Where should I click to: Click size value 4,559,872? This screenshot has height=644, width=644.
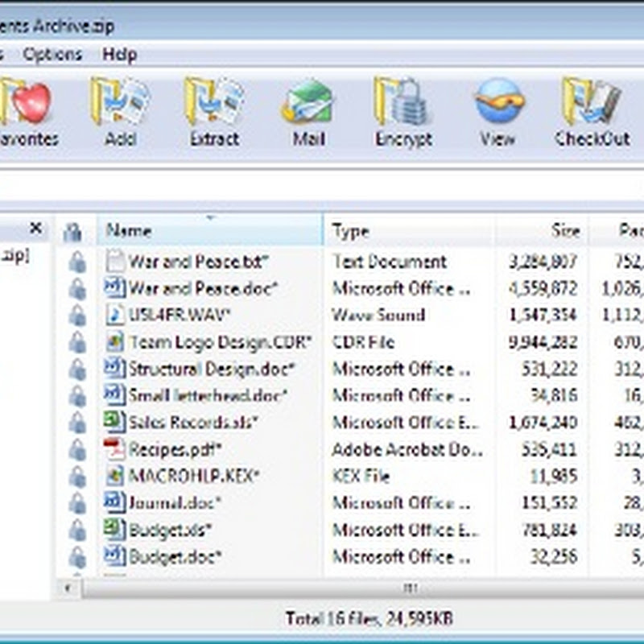[x=543, y=289]
